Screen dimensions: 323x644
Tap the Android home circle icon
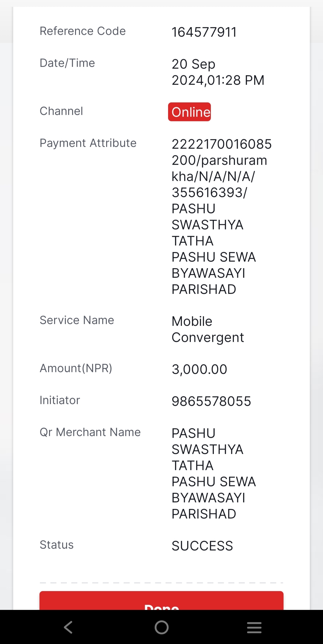(x=161, y=627)
